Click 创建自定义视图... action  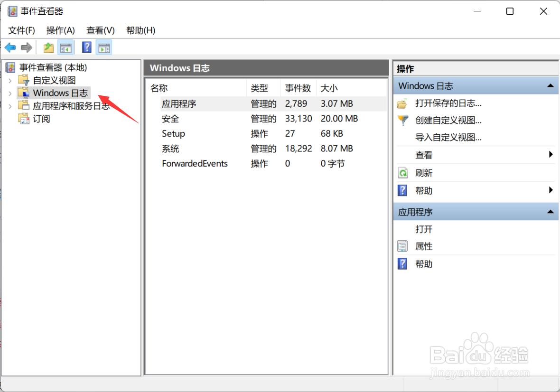point(448,121)
